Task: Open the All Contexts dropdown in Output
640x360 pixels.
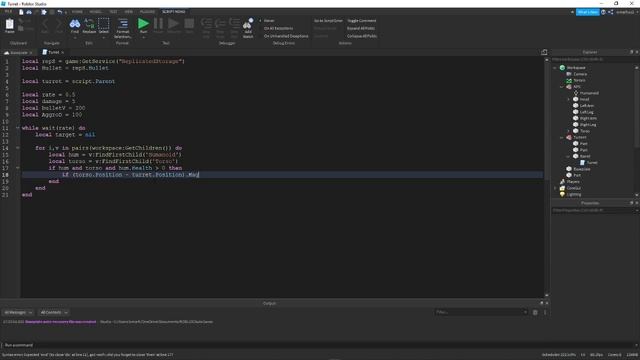Action: pos(53,313)
